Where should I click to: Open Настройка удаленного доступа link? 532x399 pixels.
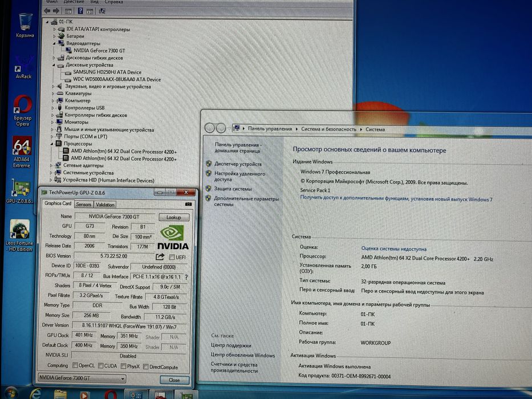click(x=239, y=177)
